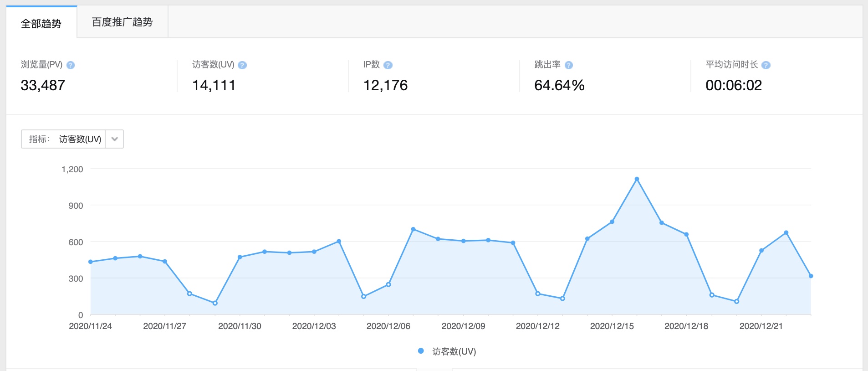Select the data point at 2020/11/27
The width and height of the screenshot is (868, 371).
point(165,262)
